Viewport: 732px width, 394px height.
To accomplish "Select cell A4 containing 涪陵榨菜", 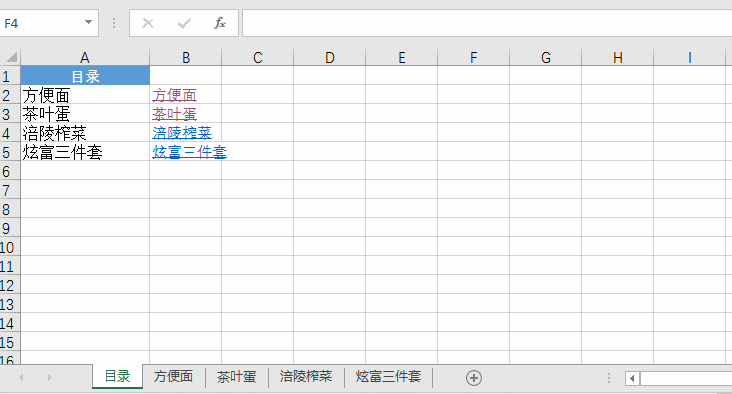I will [x=85, y=133].
